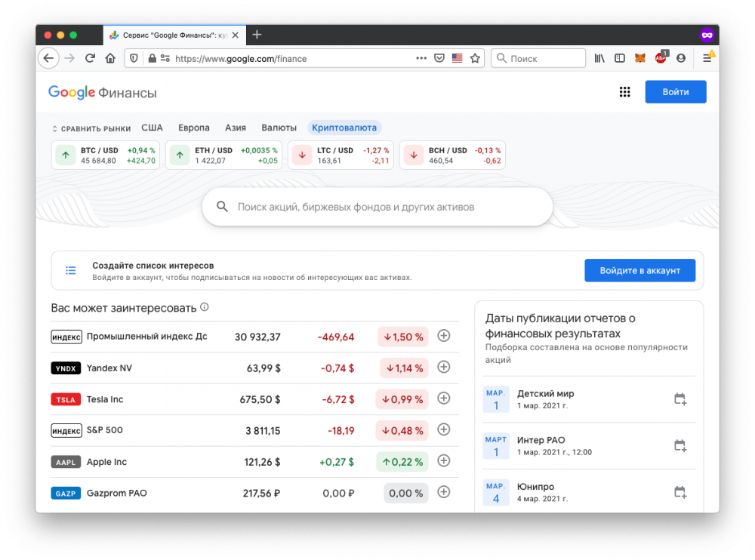Go to Google Финансы logo home
The width and height of the screenshot is (755, 560).
(103, 92)
